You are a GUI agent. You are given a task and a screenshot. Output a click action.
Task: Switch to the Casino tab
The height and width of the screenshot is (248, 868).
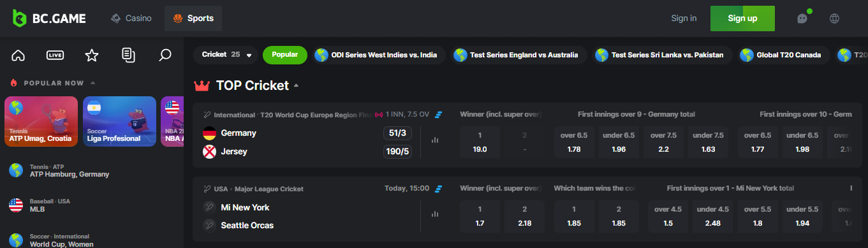coord(131,18)
